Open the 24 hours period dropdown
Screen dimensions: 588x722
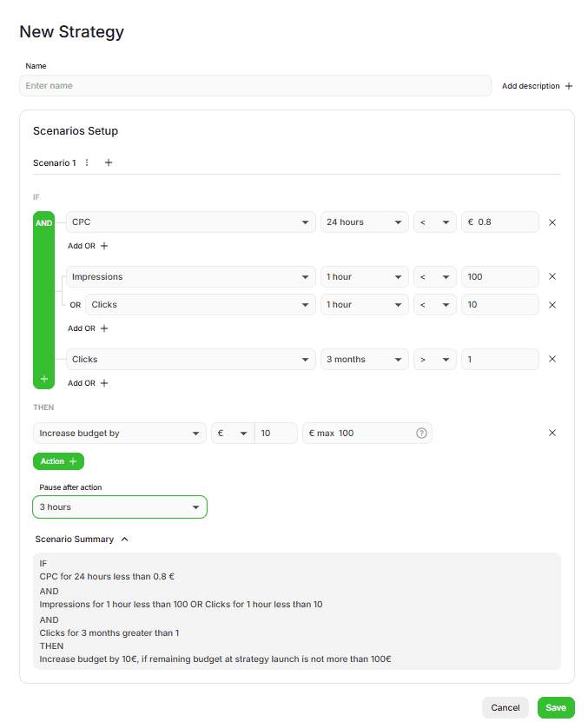click(x=364, y=222)
